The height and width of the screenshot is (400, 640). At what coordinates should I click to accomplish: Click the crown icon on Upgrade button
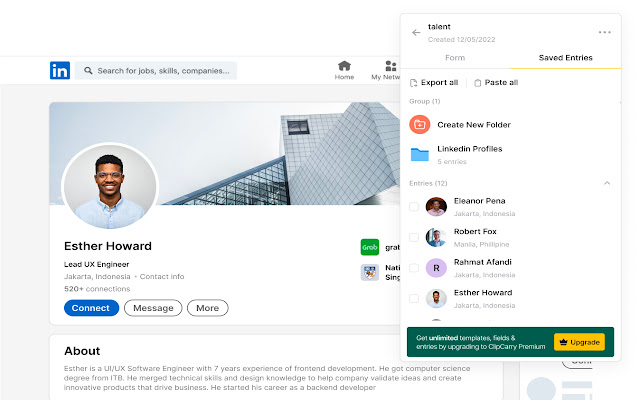pos(563,342)
